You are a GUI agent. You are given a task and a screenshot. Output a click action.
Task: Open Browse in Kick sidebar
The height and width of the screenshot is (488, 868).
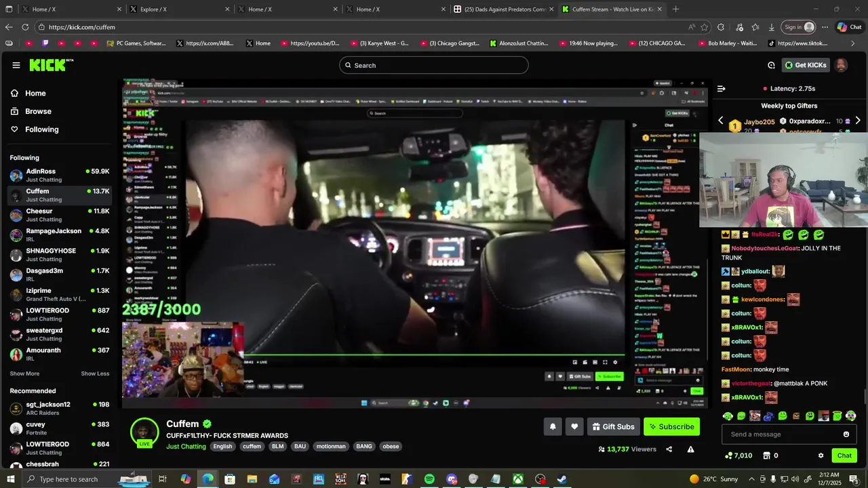point(38,111)
